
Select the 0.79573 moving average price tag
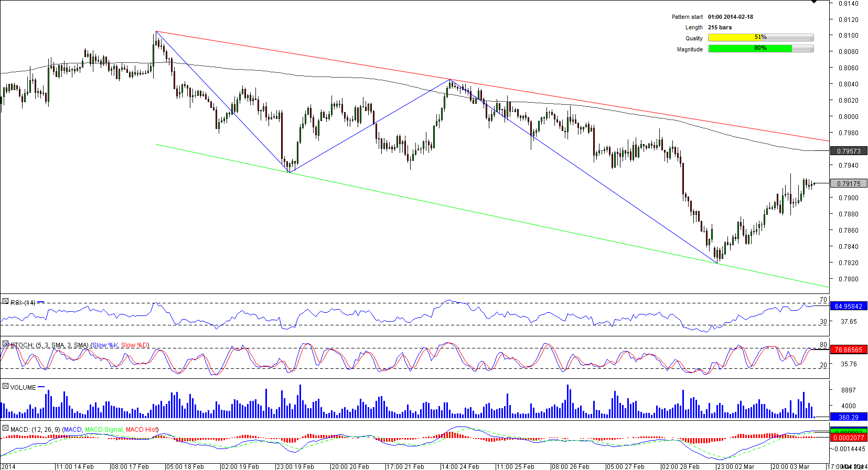(x=849, y=151)
